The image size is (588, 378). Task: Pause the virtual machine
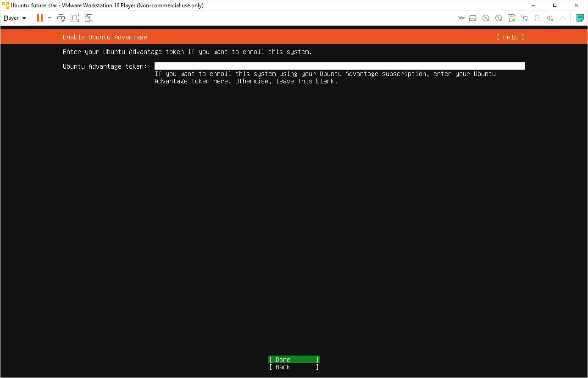40,18
